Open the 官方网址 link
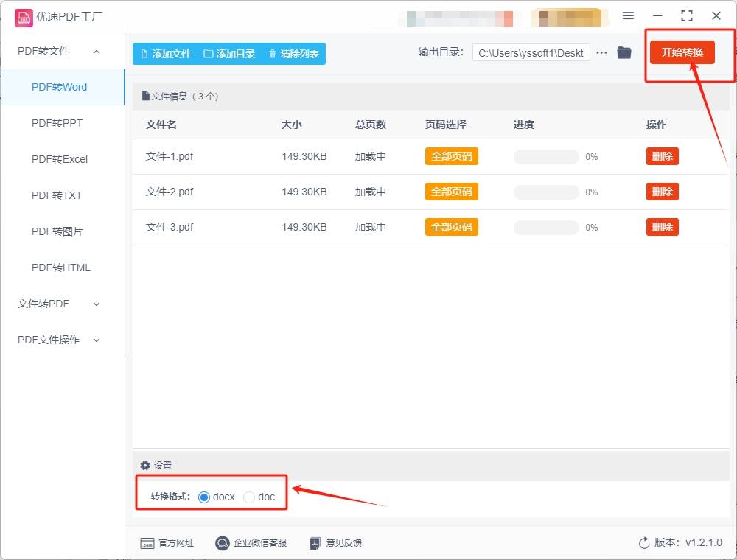The width and height of the screenshot is (737, 560). coord(176,543)
